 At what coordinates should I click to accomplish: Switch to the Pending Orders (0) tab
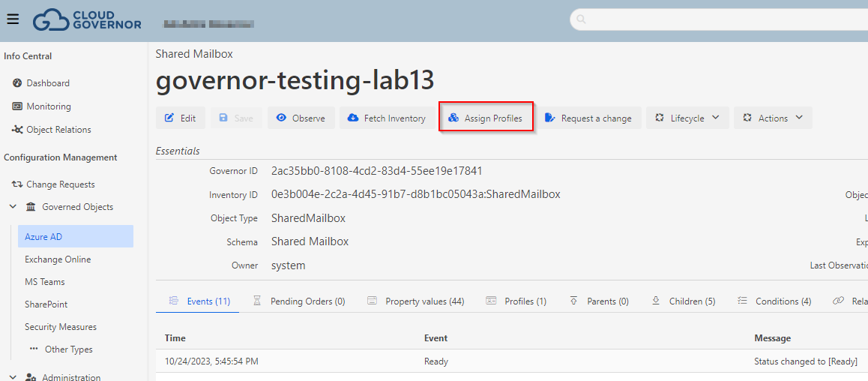[299, 301]
